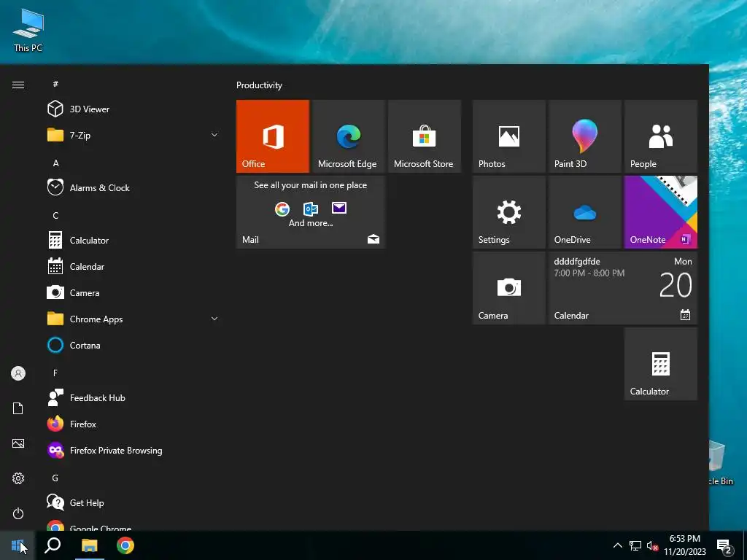Open taskbar Search
747x560 pixels.
coord(53,545)
